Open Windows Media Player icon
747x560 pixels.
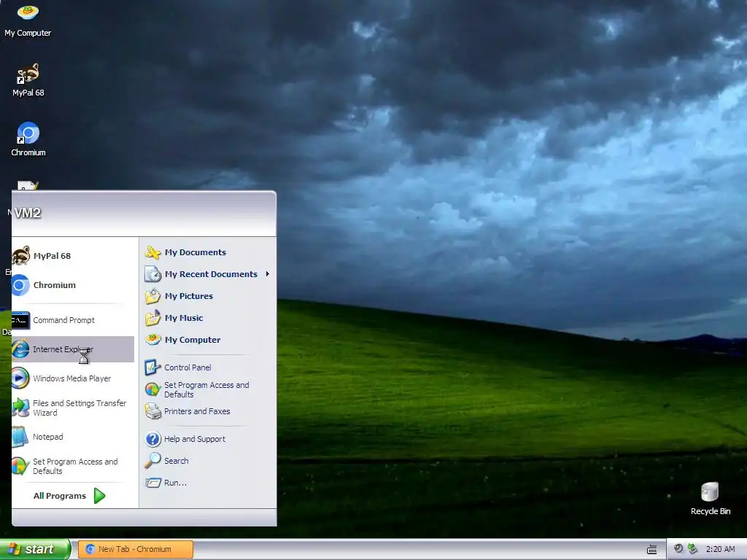(x=20, y=378)
